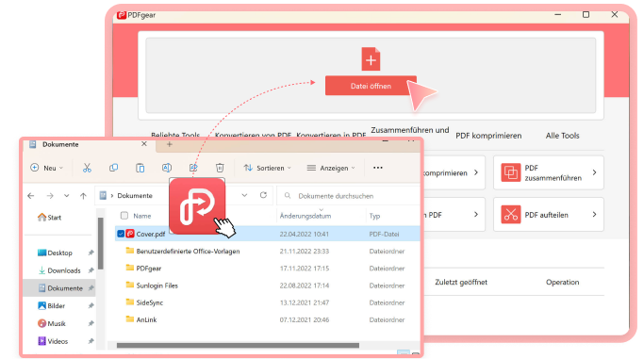This screenshot has width=644, height=359.
Task: Click the Copy icon in Explorer toolbar
Action: point(113,168)
